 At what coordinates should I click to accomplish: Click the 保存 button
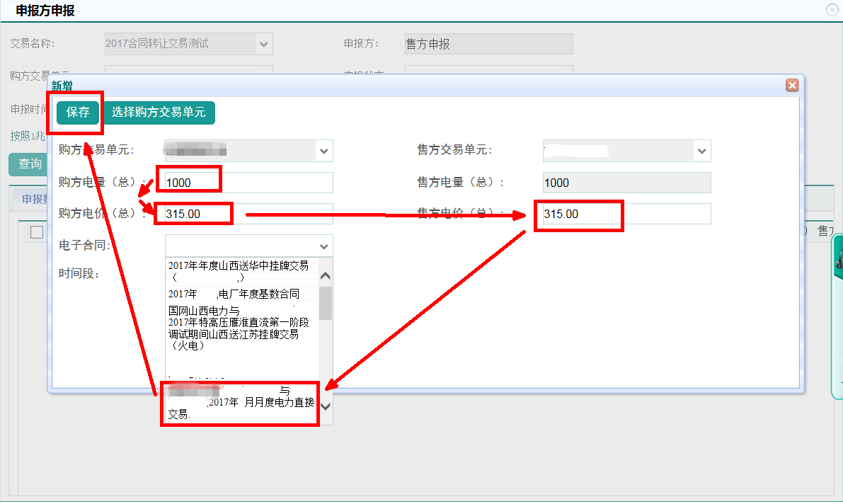click(x=78, y=113)
